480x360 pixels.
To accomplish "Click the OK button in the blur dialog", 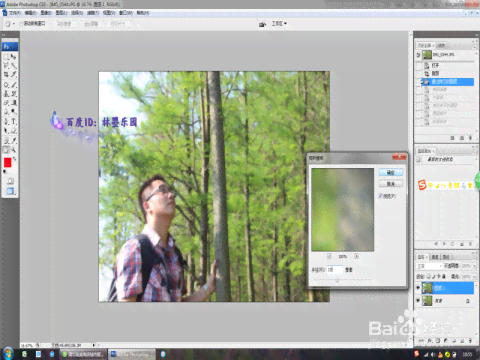I will (x=391, y=172).
